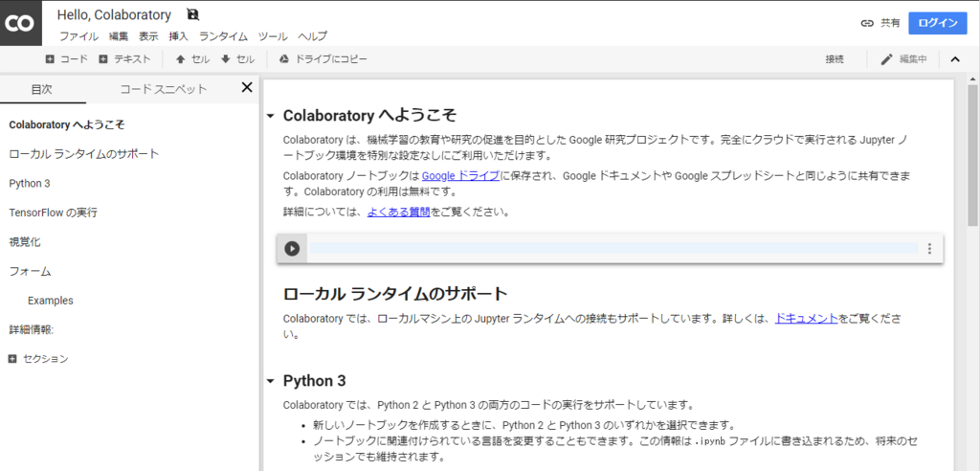Move cell down with the down-arrow セル

tap(237, 59)
